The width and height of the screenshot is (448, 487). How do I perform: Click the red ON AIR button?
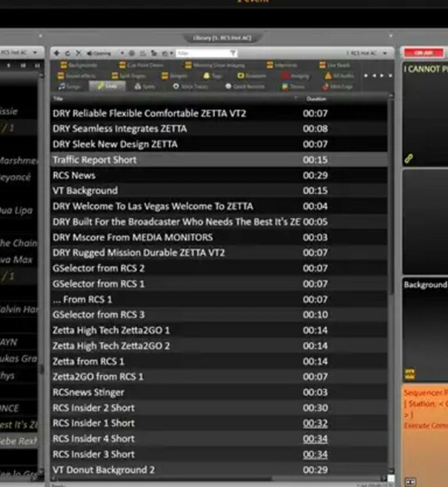click(x=423, y=53)
